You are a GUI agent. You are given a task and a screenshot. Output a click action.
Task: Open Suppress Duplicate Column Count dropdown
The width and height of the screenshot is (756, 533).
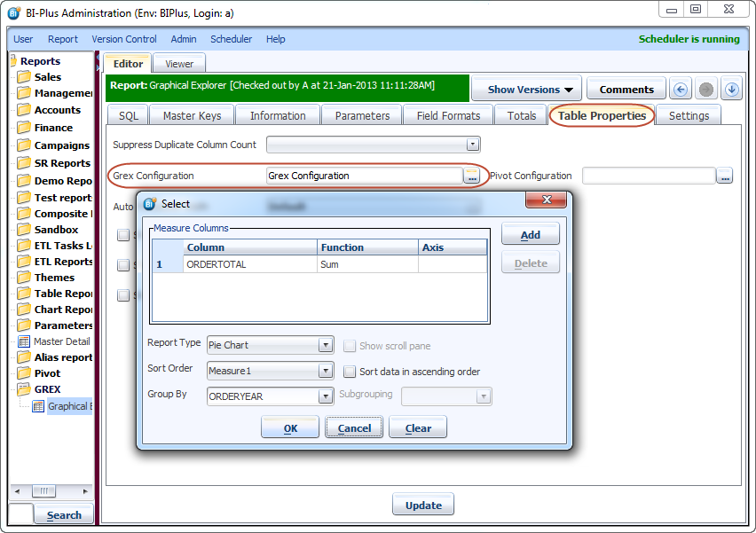(x=473, y=145)
